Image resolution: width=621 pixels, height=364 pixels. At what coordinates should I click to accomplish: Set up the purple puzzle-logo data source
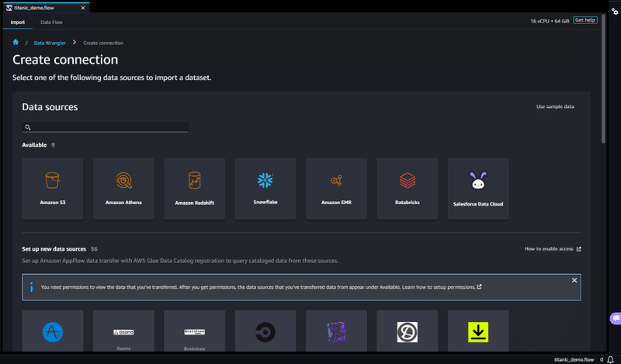[x=336, y=331]
